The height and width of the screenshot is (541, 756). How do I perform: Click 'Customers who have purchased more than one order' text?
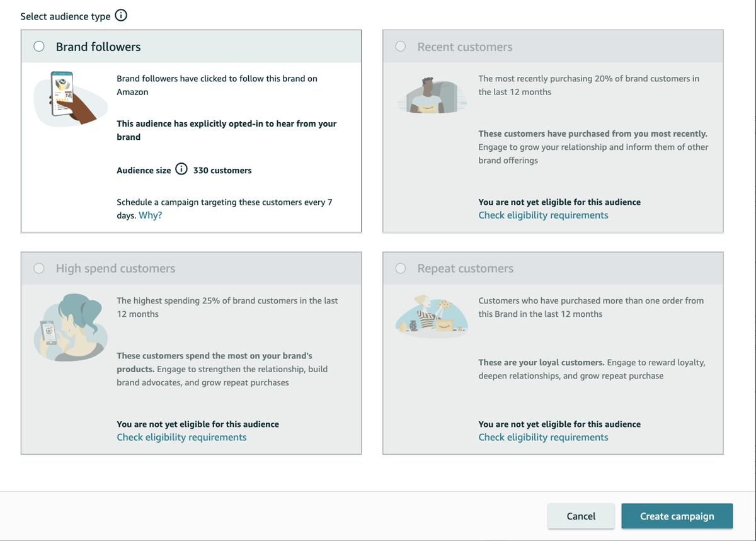[591, 307]
